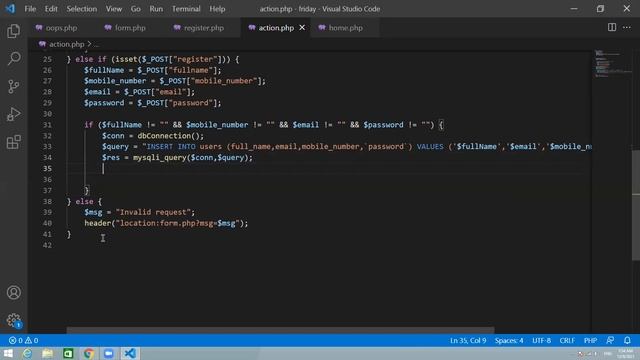Open the Edit menu
Viewport: 640px width, 360px height.
point(51,9)
